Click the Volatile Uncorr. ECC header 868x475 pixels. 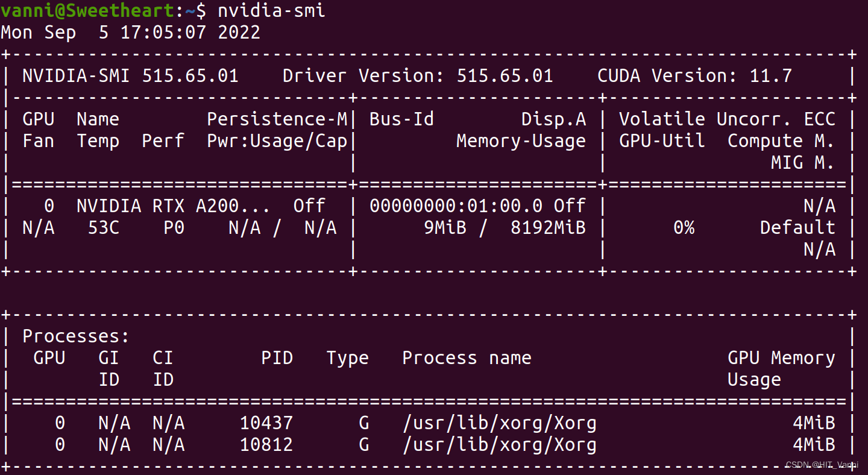(727, 119)
